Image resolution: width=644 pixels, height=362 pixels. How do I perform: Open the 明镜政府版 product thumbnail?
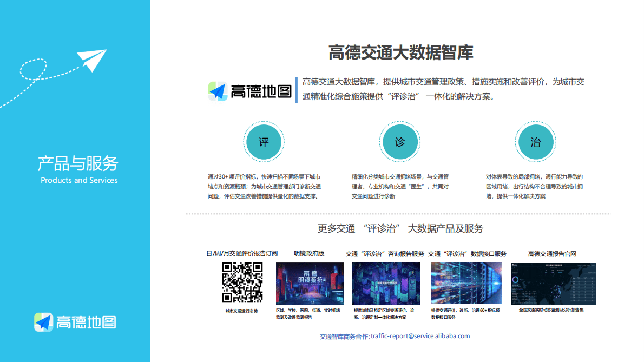pos(310,283)
